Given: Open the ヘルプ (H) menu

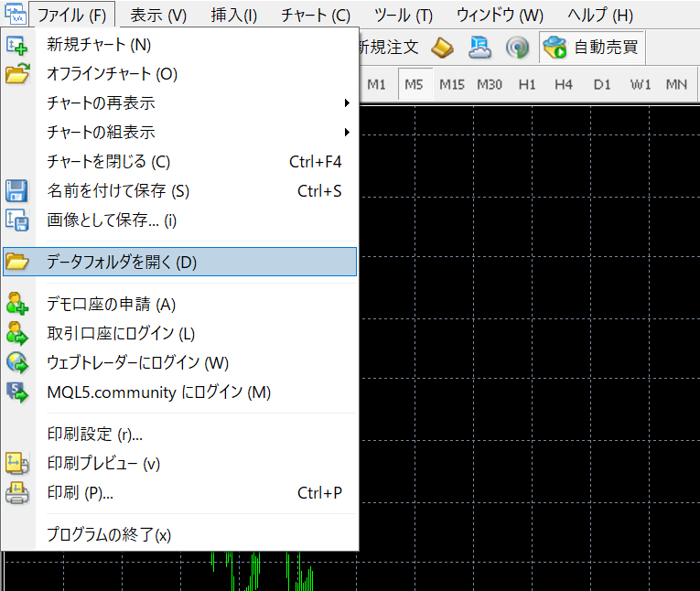Looking at the screenshot, I should (600, 16).
